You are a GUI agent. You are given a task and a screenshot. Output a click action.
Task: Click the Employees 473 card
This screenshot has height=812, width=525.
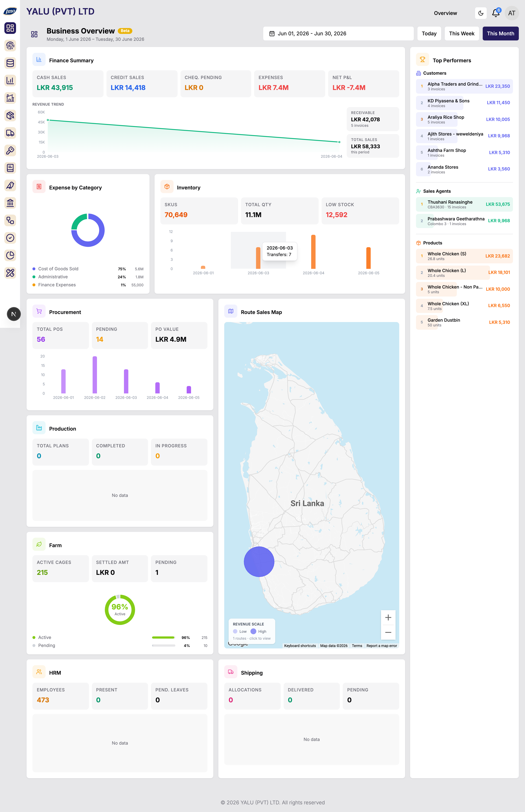(x=60, y=696)
